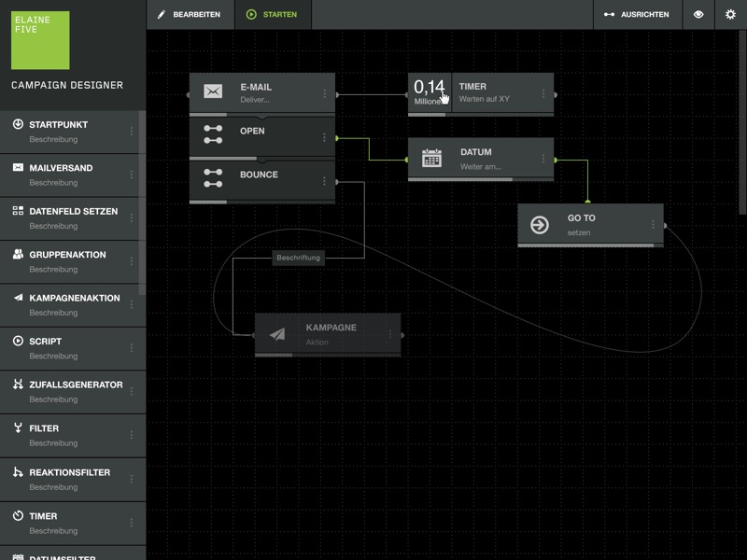747x560 pixels.
Task: Click the output connector of Go To node
Action: pos(665,225)
